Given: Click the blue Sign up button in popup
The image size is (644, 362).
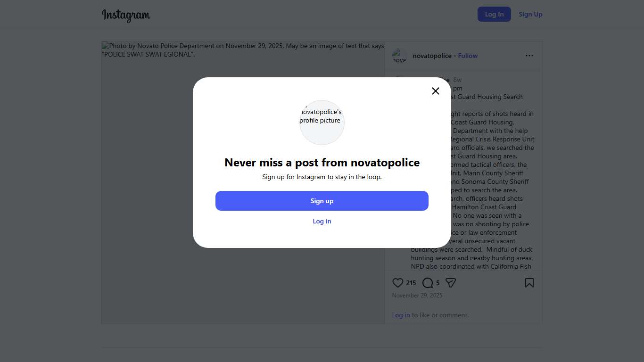Looking at the screenshot, I should click(322, 201).
